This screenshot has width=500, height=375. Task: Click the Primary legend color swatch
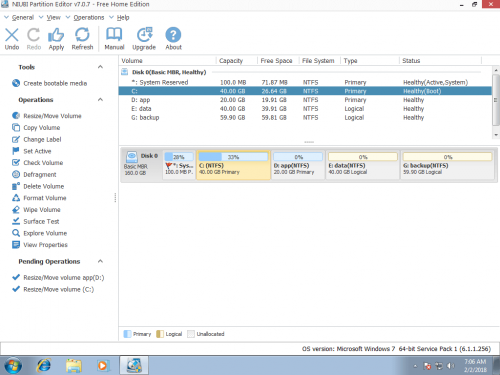click(x=127, y=334)
